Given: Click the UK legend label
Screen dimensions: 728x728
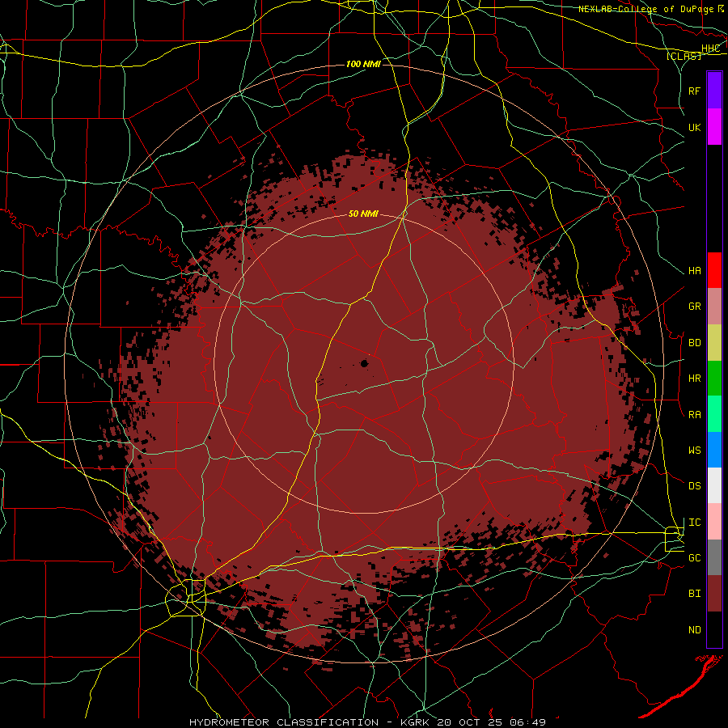Looking at the screenshot, I should (695, 127).
